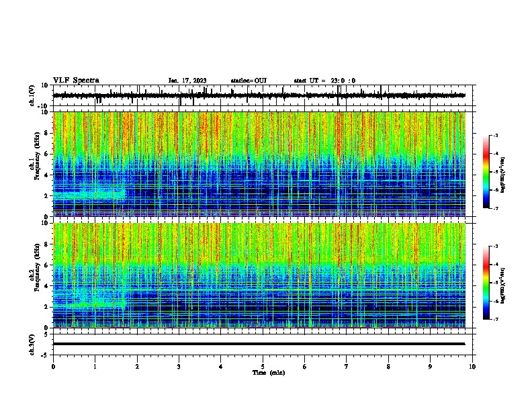Click the ch.2 "Frequency (kHz)" axis label

tap(37, 267)
